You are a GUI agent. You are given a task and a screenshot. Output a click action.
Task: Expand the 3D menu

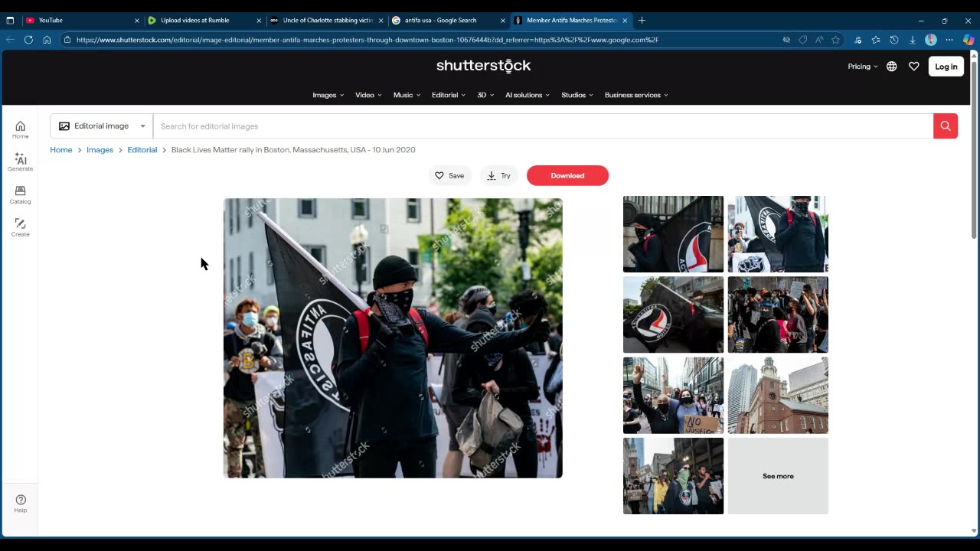click(485, 95)
